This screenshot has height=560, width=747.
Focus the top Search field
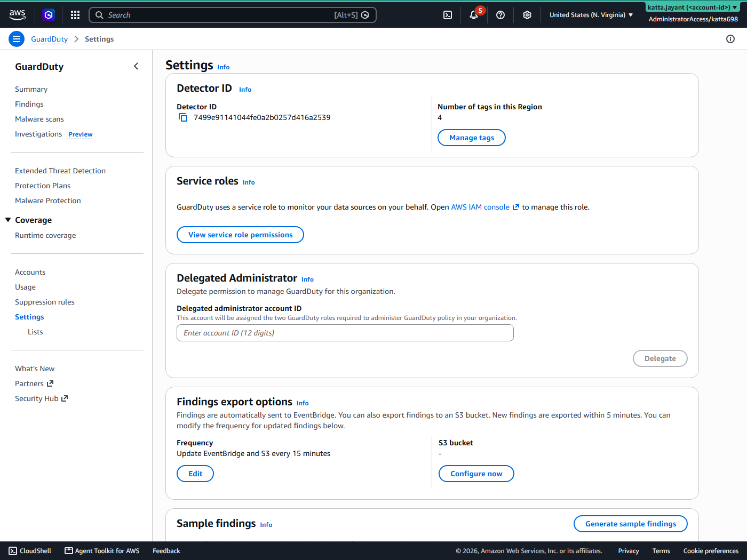tap(233, 15)
